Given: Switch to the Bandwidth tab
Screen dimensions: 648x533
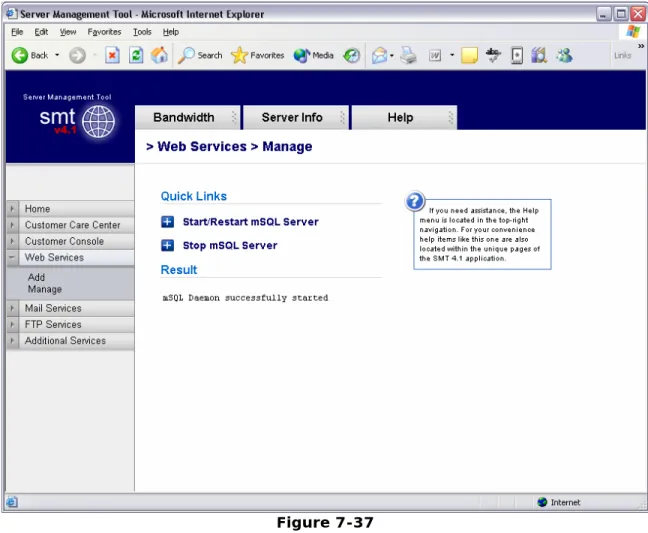Looking at the screenshot, I should click(x=188, y=118).
